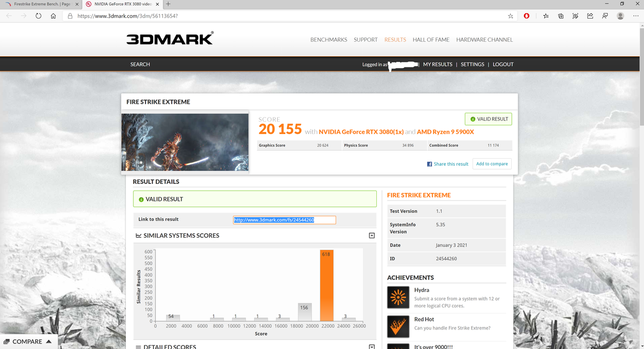Click the 54 results bar in chart
644x349 pixels.
[x=173, y=318]
